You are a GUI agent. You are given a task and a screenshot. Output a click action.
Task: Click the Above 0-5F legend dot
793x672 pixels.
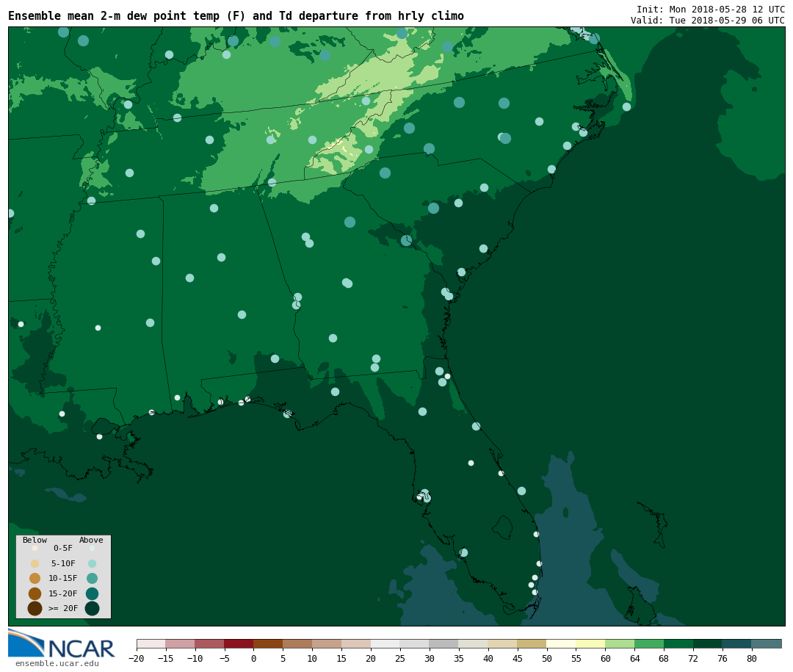92,548
